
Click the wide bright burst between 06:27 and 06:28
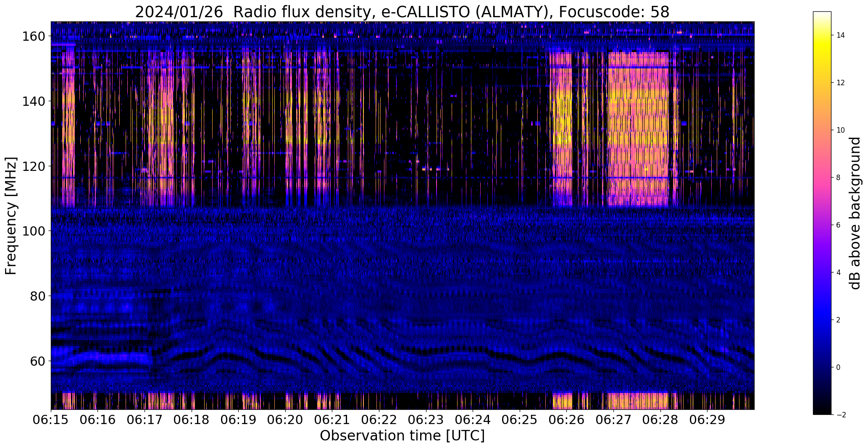pos(638,129)
